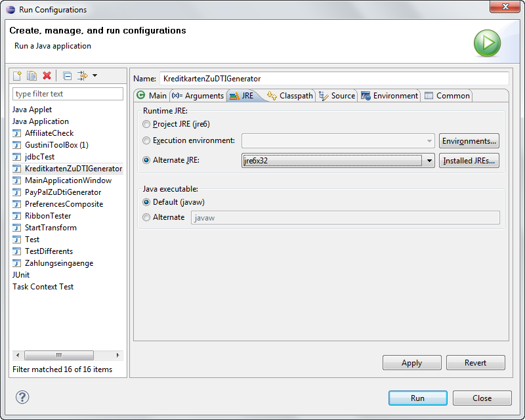Click the Installed JREs button
525x420 pixels.
pyautogui.click(x=469, y=161)
